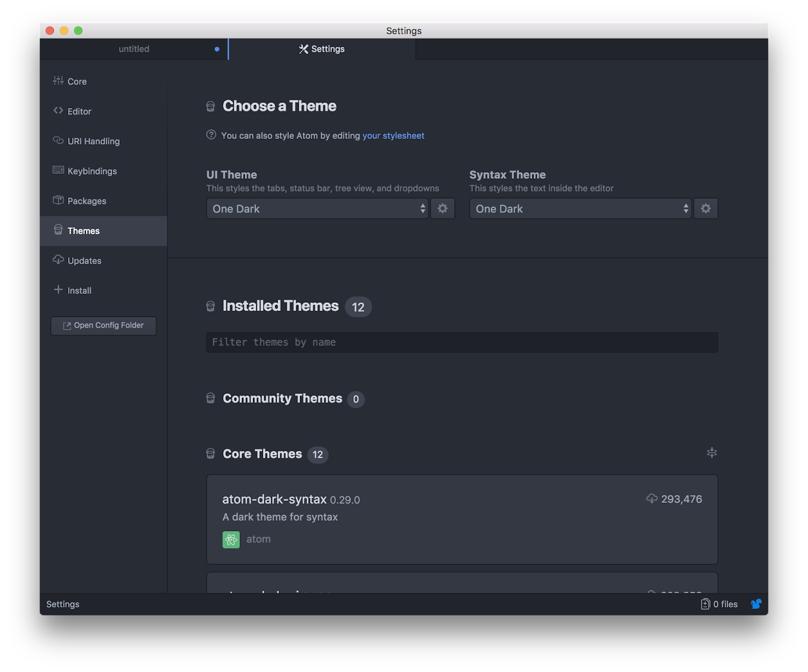The image size is (808, 672).
Task: Click the Installed Themes heading
Action: (x=281, y=306)
